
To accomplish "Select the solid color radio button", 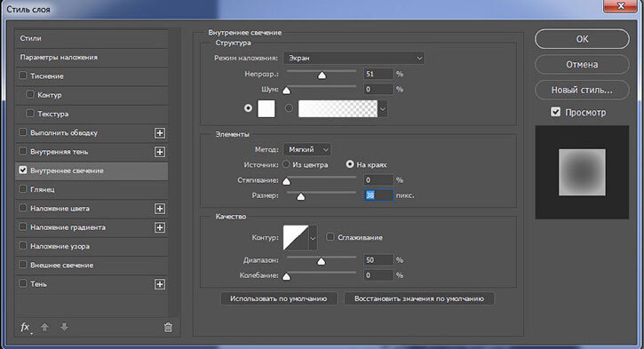I will click(x=248, y=108).
